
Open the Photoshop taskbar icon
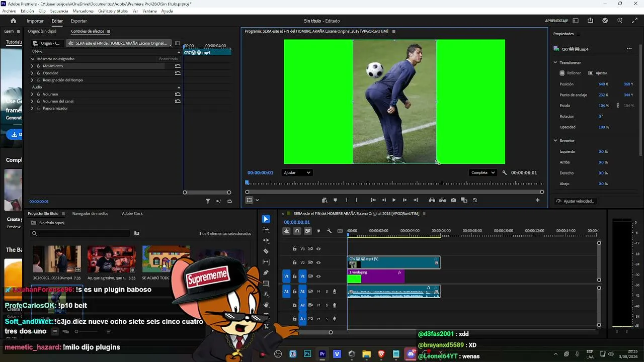[307, 354]
